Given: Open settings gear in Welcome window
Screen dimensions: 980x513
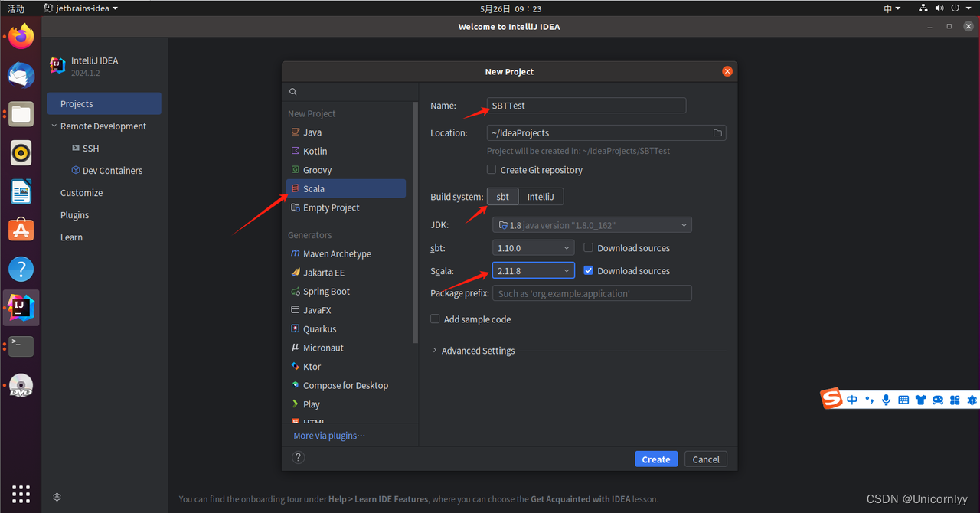Looking at the screenshot, I should click(x=57, y=497).
